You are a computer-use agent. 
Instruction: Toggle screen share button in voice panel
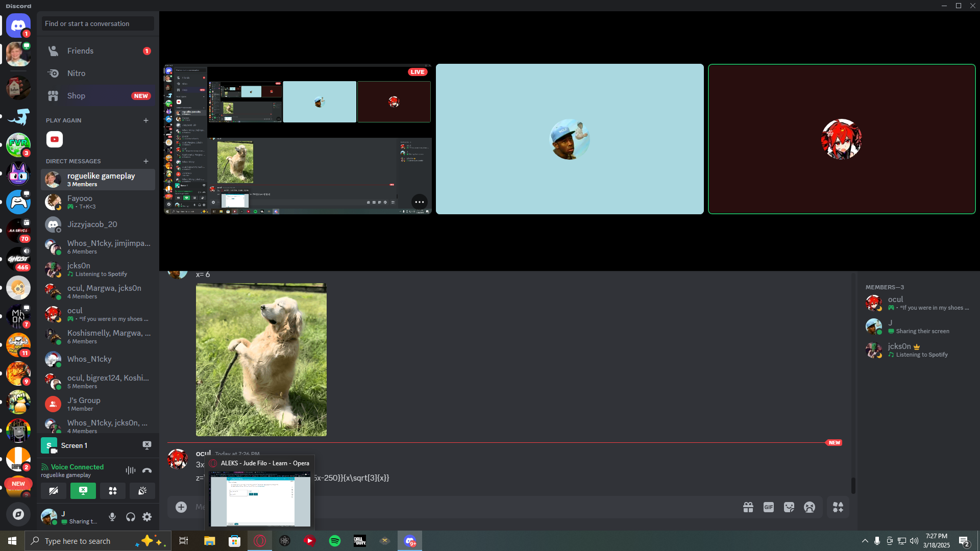tap(83, 491)
